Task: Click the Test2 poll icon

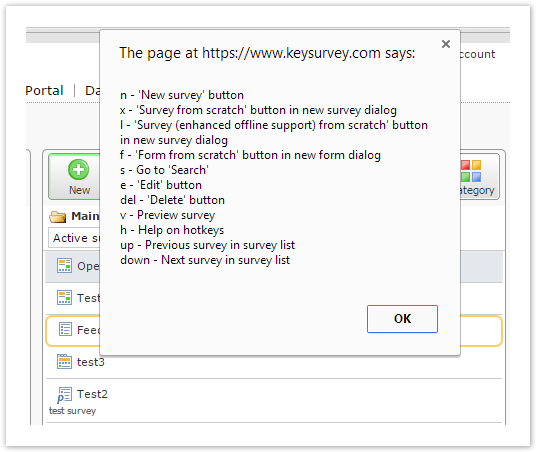Action: [x=64, y=395]
